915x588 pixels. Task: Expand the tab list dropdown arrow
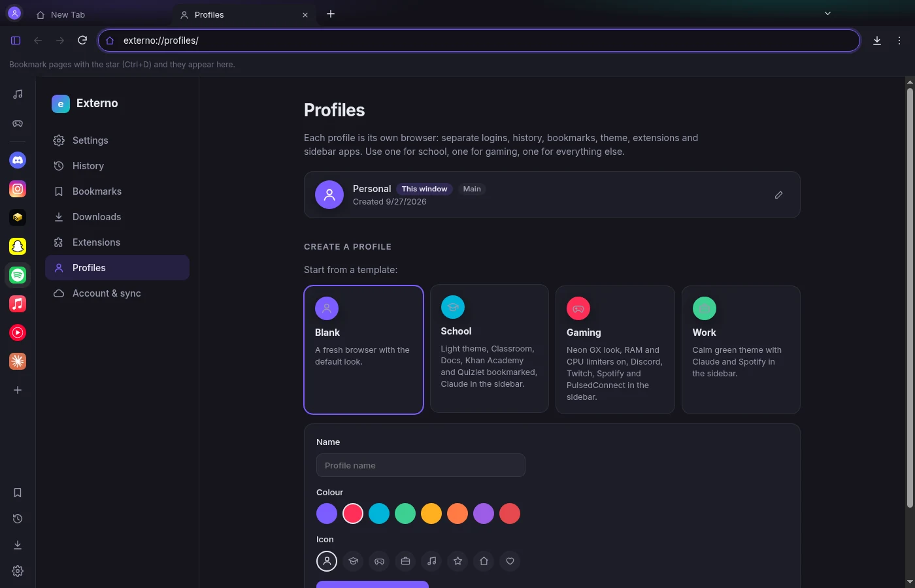[827, 14]
